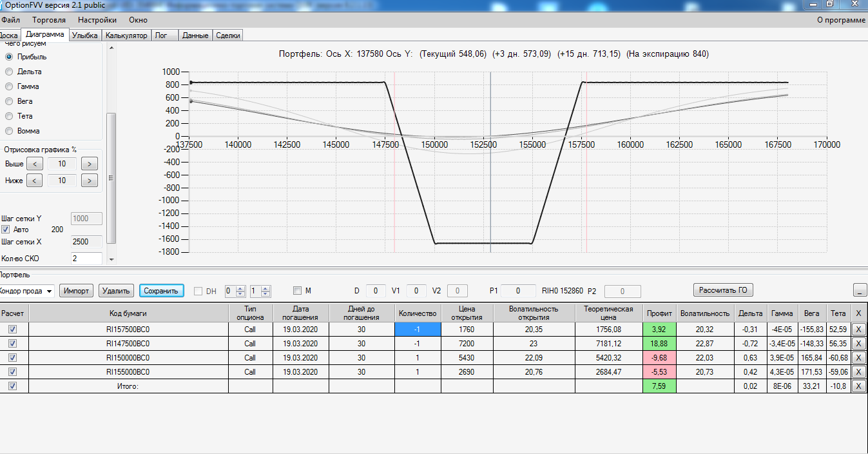The height and width of the screenshot is (454, 868).
Task: Click the Рассчитать ГО button
Action: pos(723,290)
